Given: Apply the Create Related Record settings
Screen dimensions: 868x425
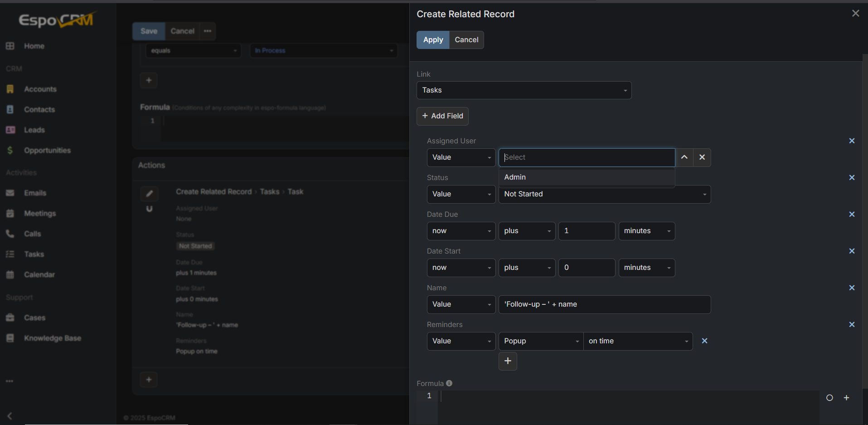Looking at the screenshot, I should pos(433,40).
